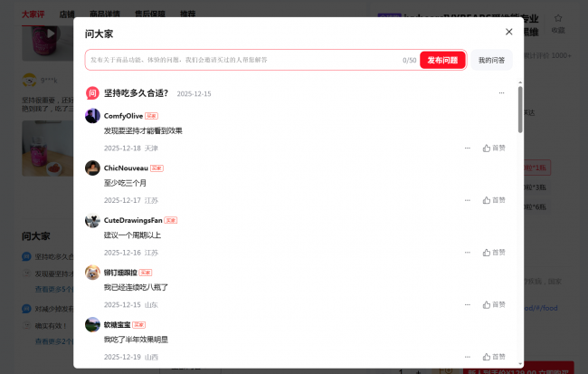Click the 发布问题 button
The height and width of the screenshot is (374, 588).
442,60
